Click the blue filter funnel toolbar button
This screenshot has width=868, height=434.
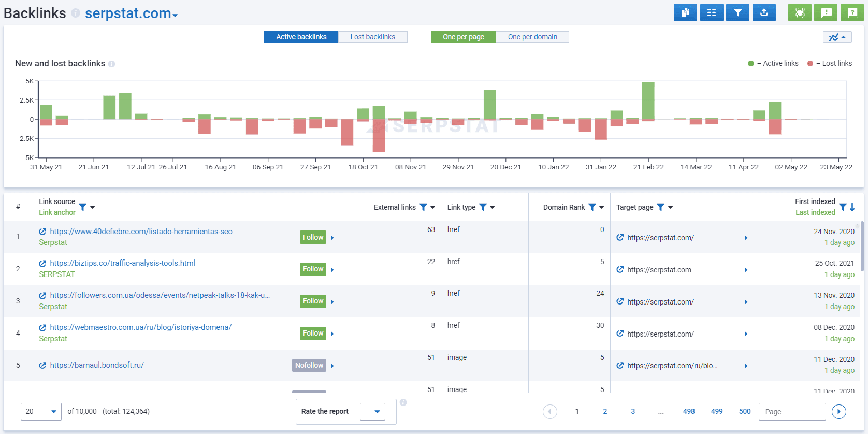(x=738, y=12)
